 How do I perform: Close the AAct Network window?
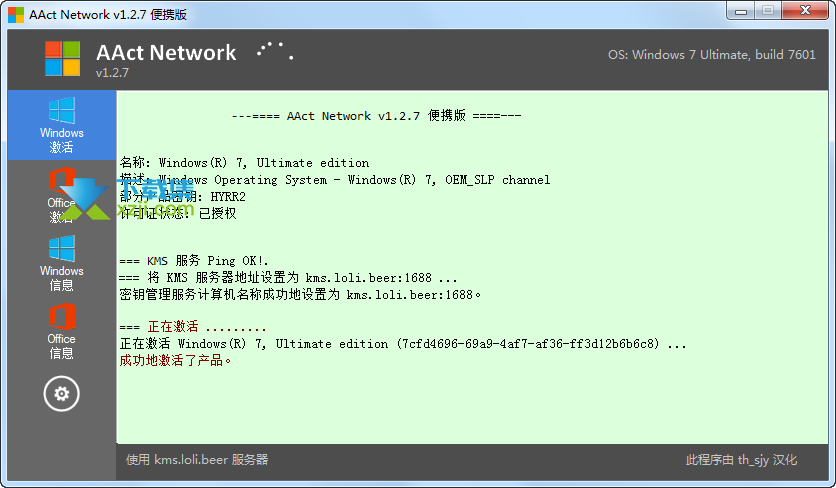(806, 11)
